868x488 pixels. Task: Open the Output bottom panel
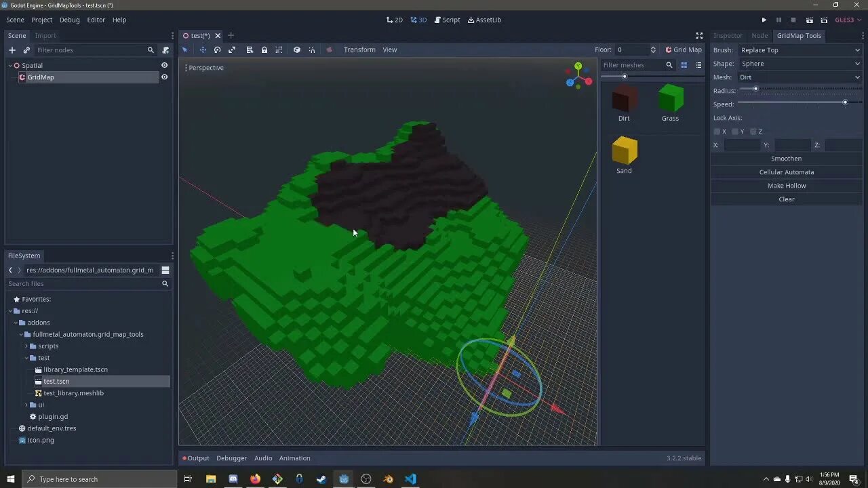195,458
